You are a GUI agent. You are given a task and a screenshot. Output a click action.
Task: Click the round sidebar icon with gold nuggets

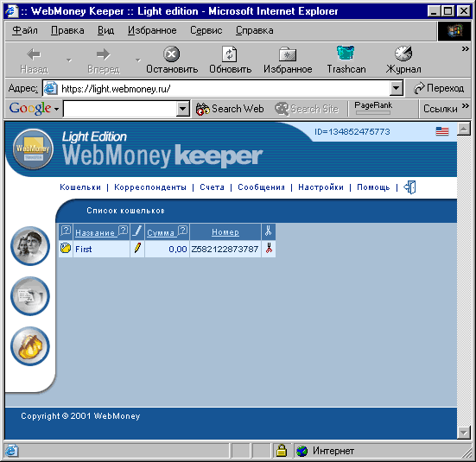click(29, 346)
